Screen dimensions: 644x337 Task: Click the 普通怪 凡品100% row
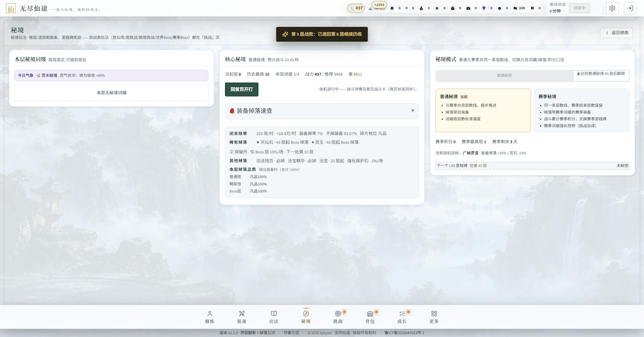click(248, 177)
